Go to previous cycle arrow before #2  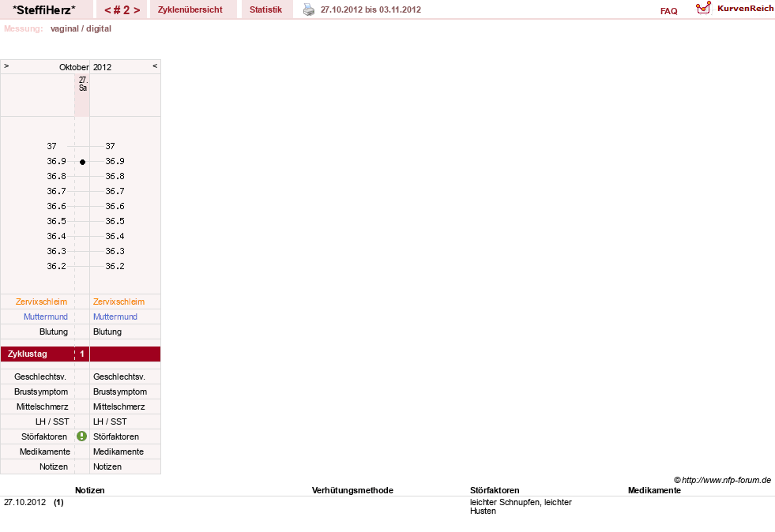click(x=107, y=10)
